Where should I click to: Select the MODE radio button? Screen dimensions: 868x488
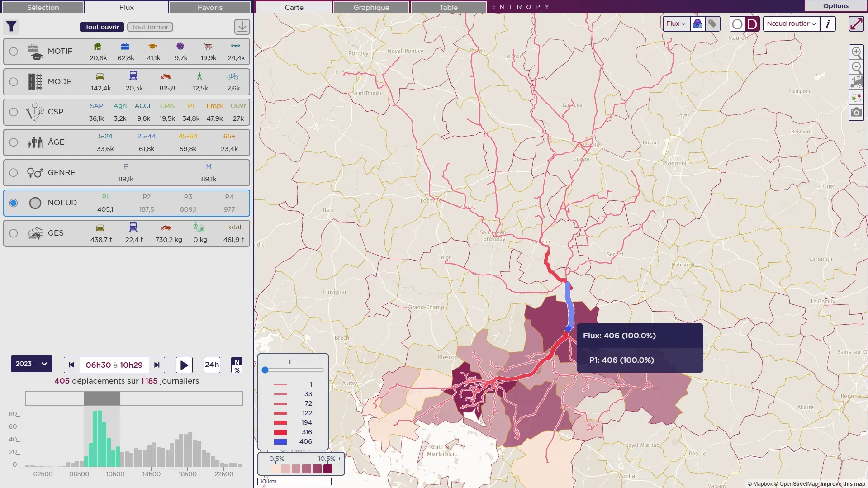click(x=14, y=82)
